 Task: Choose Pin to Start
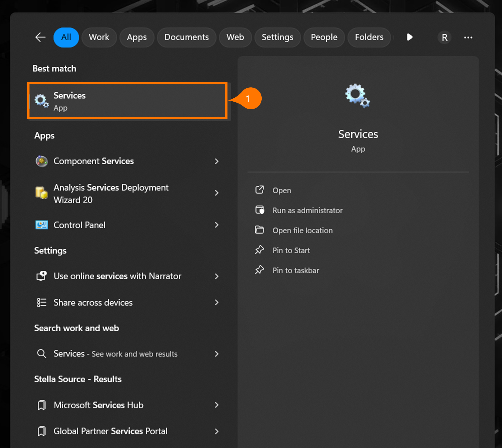click(291, 250)
